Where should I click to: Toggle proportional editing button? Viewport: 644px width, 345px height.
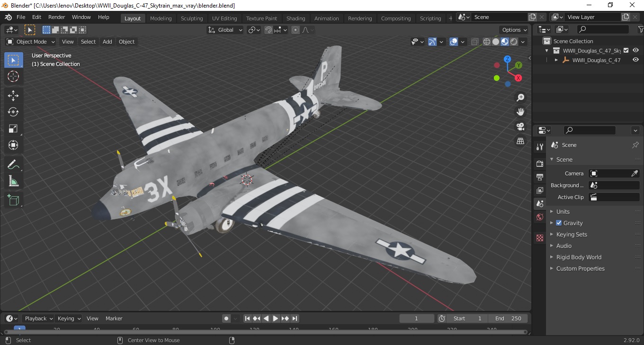(295, 30)
